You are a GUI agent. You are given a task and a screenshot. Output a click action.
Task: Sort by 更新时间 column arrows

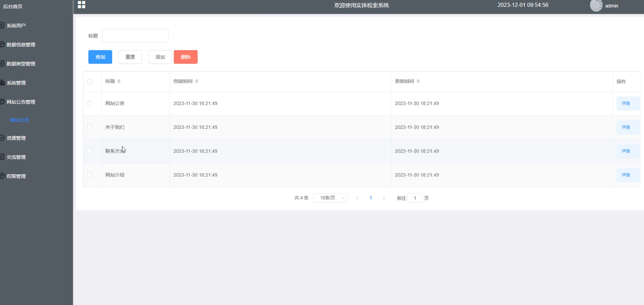(x=418, y=81)
